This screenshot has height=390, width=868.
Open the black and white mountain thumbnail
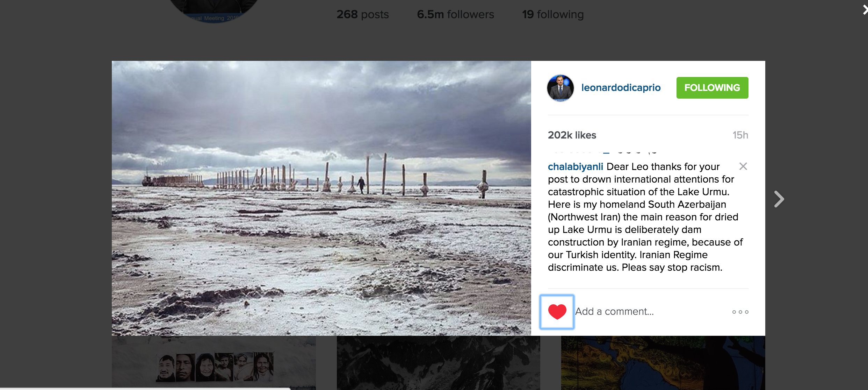(438, 363)
